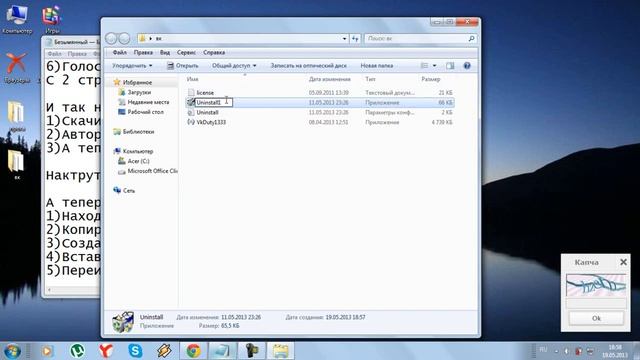Open the Вид menu in Explorer
Screen dimensions: 640x360
pyautogui.click(x=165, y=52)
